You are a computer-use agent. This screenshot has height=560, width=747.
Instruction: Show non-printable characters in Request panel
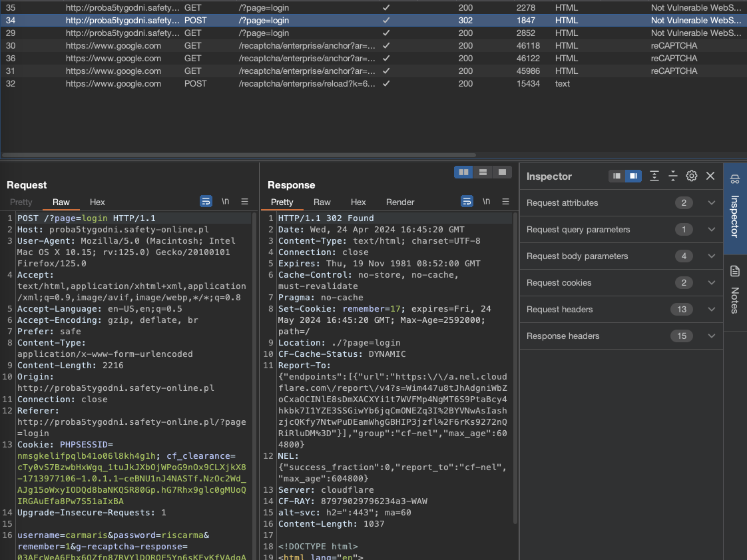(226, 201)
